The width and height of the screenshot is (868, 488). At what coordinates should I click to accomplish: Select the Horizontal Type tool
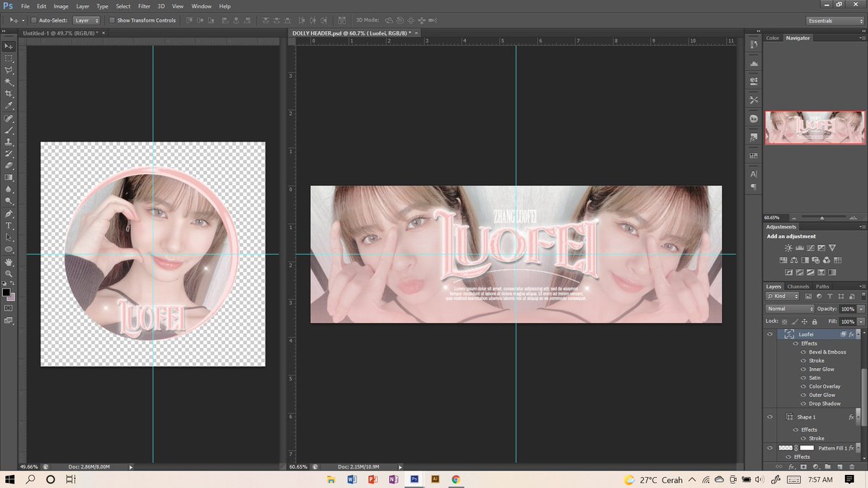pos(9,226)
